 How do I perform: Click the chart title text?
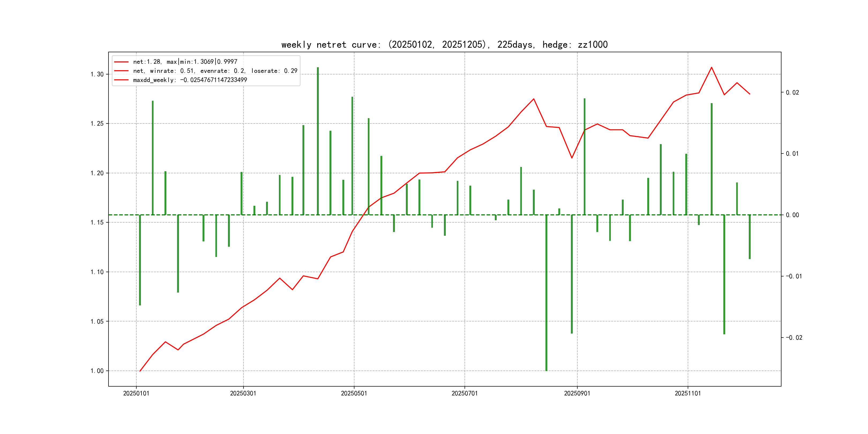coord(444,44)
